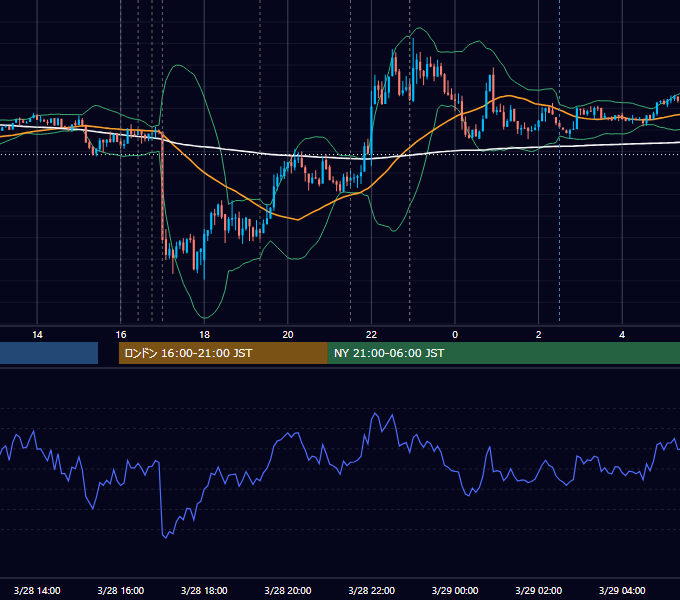The height and width of the screenshot is (600, 680).
Task: Click the 3/28 16:00 time axis label
Action: click(121, 590)
